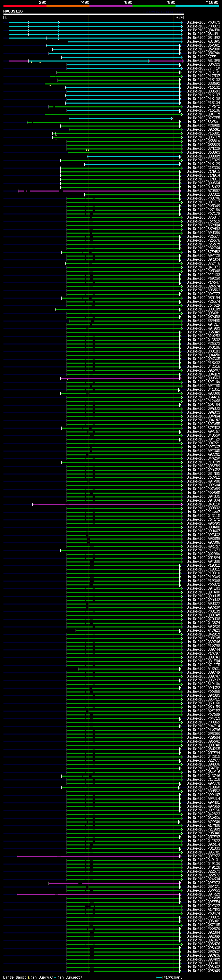222x980 pixels.
Task: Click the query end position 424
Action: click(x=179, y=17)
